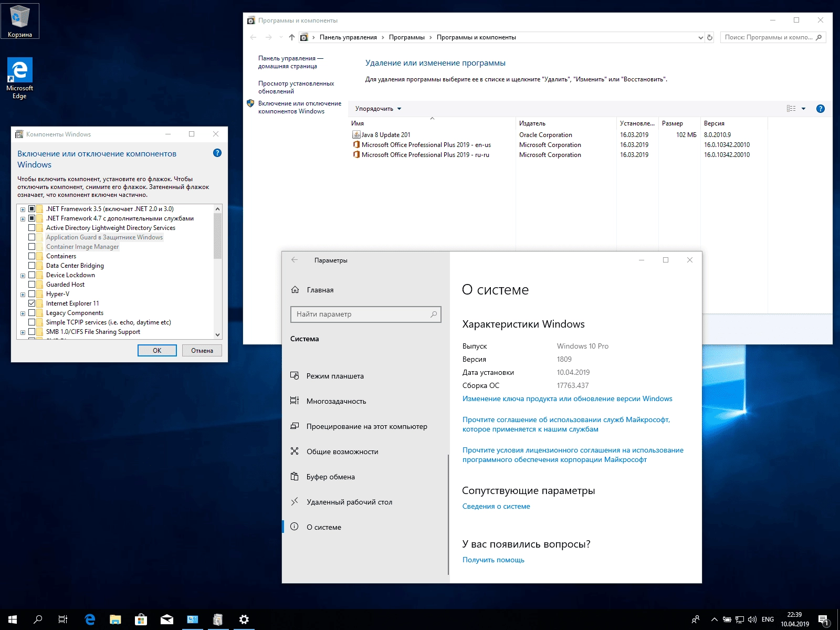Enable the Hyper-V checkbox
Viewport: 840px width, 630px height.
[x=32, y=294]
